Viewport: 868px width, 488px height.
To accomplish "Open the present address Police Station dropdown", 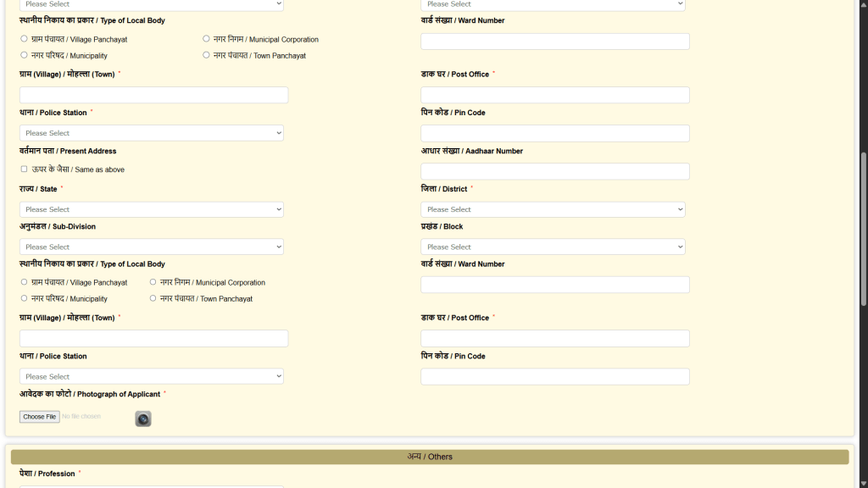I will [x=152, y=376].
